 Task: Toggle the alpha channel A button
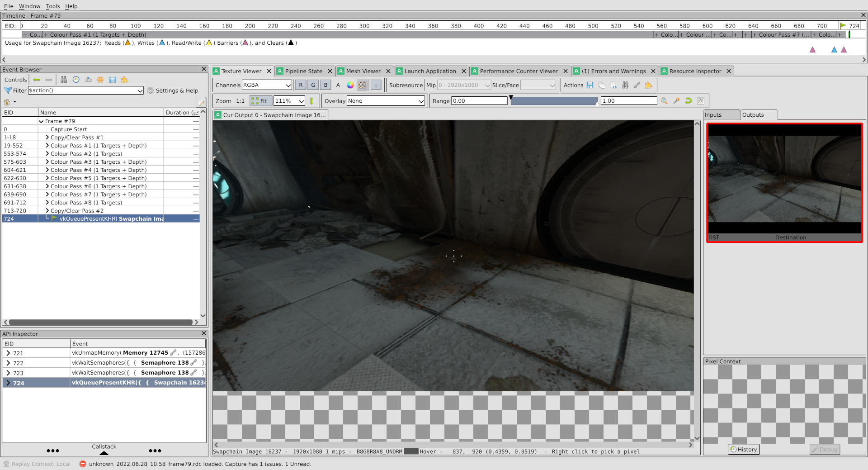(x=338, y=85)
